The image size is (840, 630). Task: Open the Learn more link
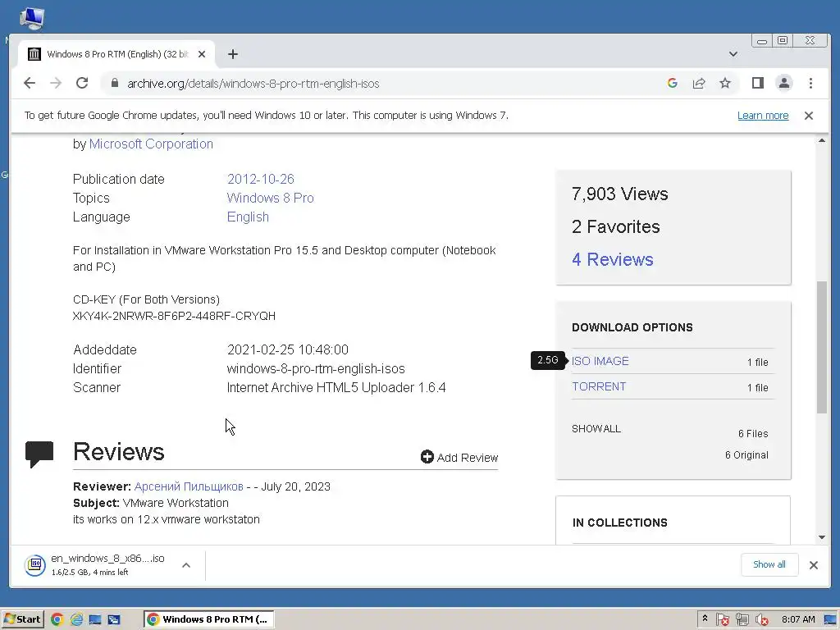(x=763, y=115)
